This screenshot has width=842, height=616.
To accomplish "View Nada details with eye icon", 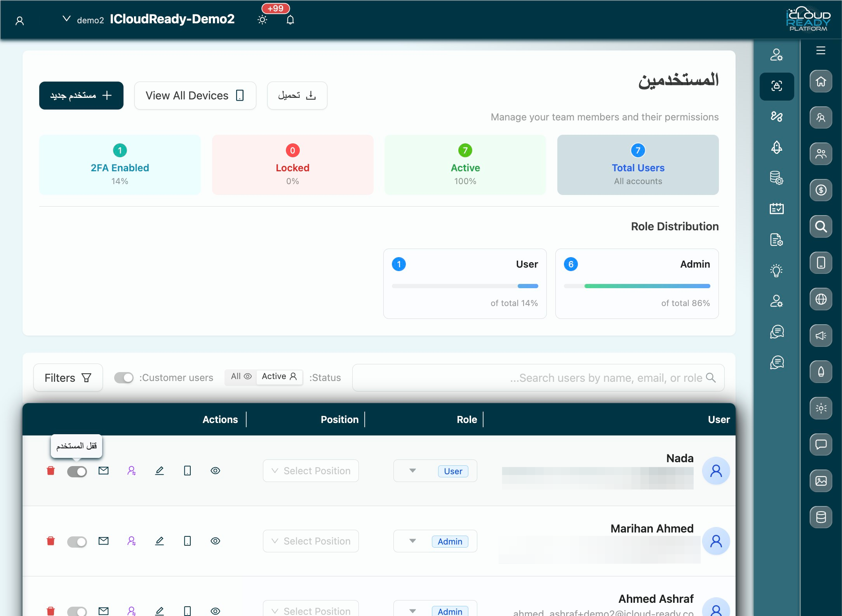I will tap(216, 471).
